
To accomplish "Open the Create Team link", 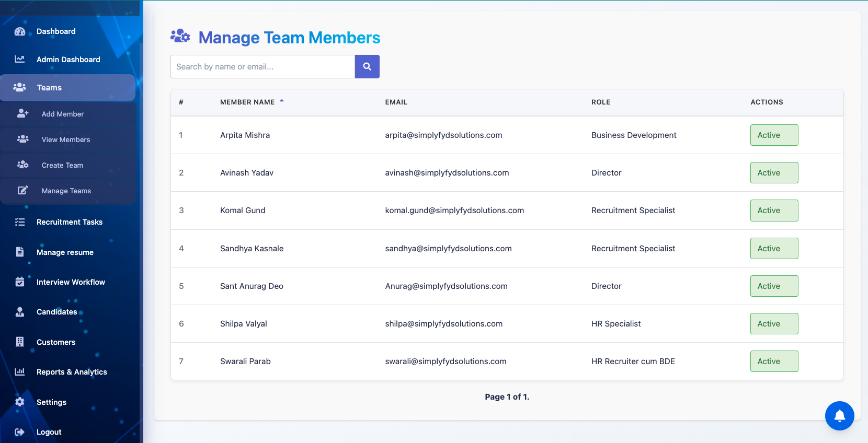I will coord(62,165).
